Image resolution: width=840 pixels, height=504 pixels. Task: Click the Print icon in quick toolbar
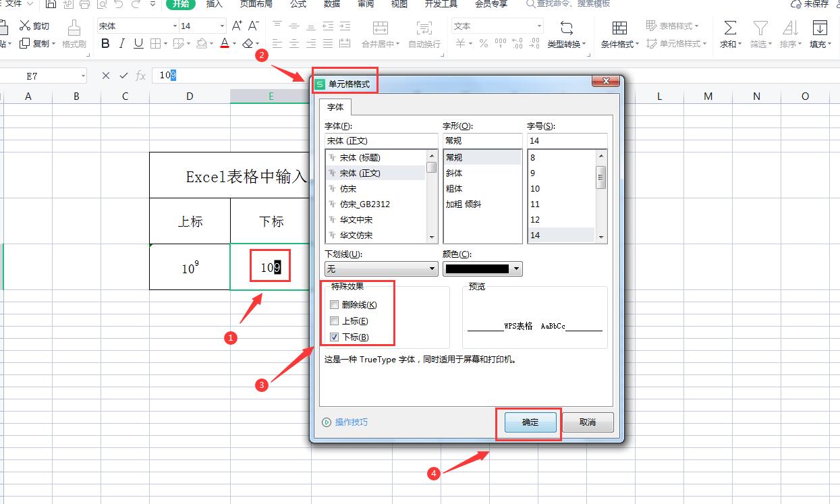click(84, 4)
